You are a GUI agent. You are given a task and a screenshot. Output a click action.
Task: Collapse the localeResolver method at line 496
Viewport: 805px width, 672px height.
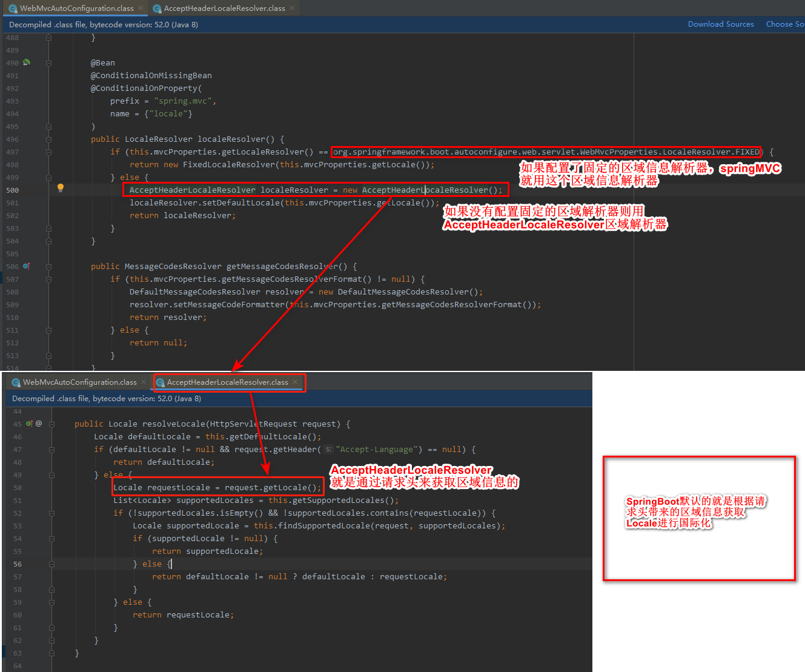point(48,139)
